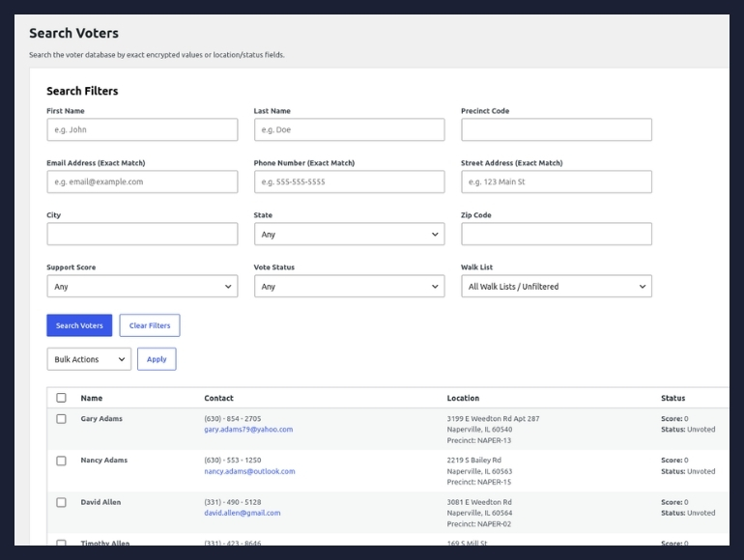Click the Search Voters button
Screen dimensions: 744x560
point(79,325)
